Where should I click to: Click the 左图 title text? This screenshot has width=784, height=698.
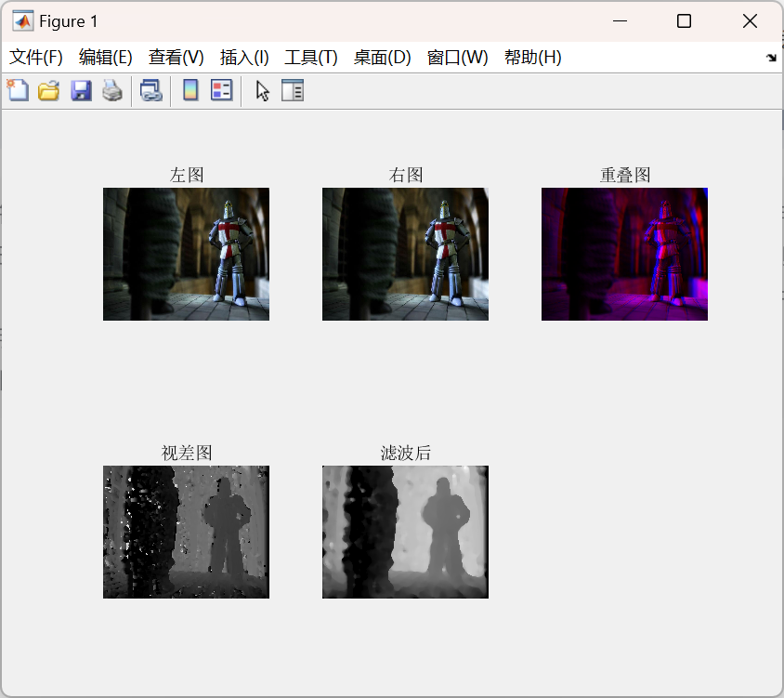click(x=187, y=175)
